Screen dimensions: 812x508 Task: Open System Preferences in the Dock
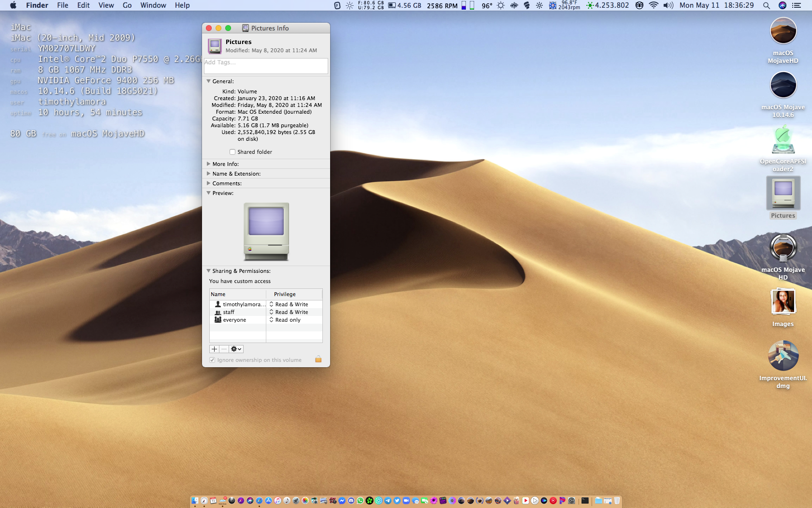tap(571, 500)
